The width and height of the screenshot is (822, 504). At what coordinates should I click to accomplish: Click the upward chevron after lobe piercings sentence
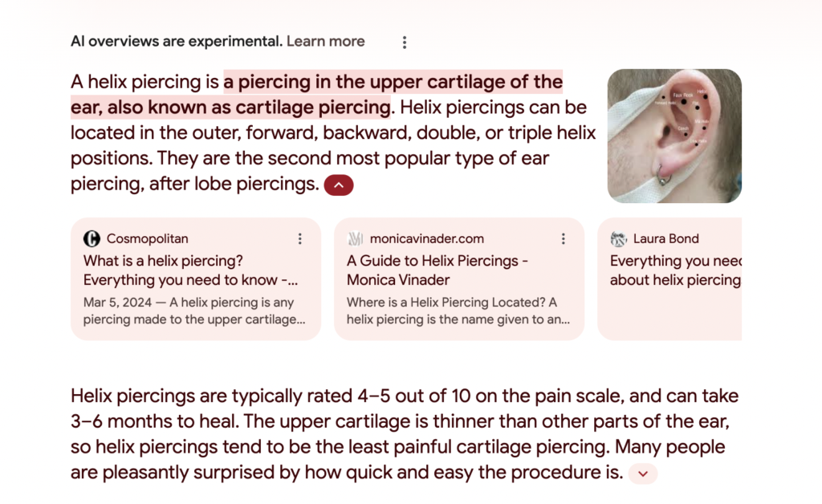tap(338, 185)
